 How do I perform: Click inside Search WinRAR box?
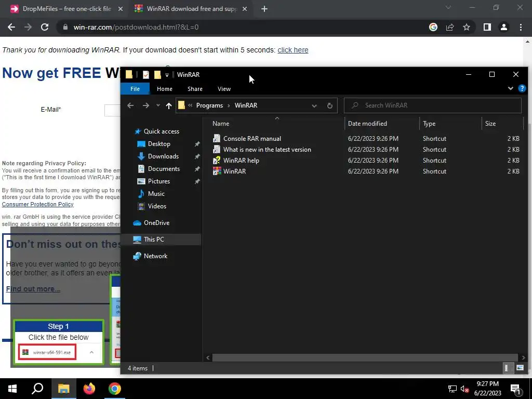point(433,105)
